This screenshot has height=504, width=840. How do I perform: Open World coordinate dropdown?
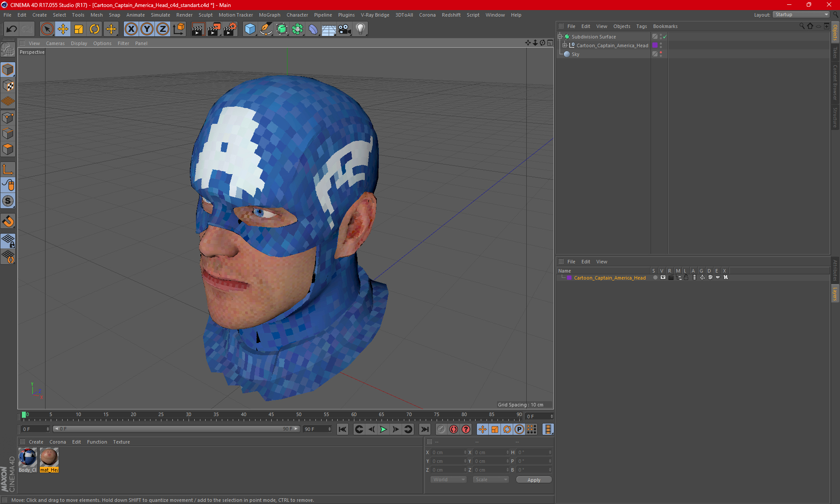(x=448, y=479)
